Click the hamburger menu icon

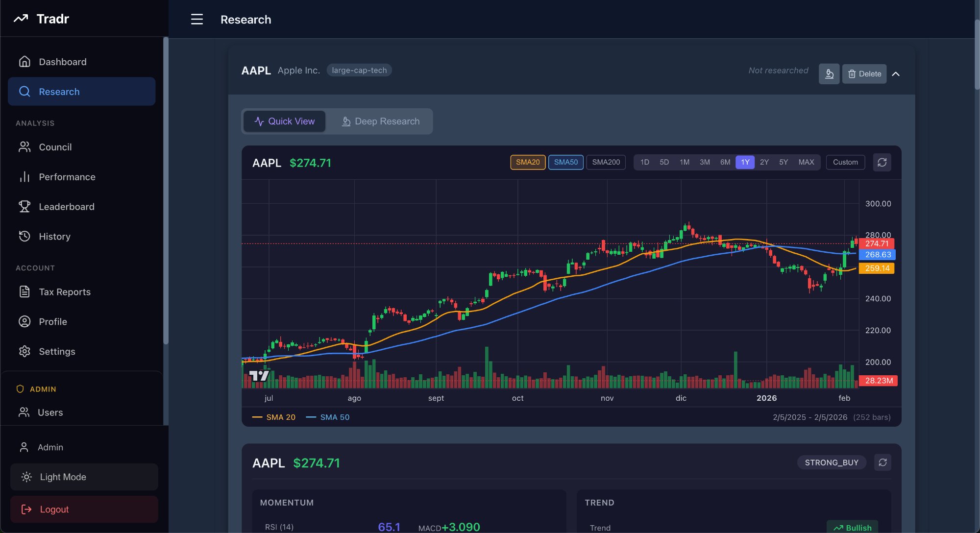point(196,19)
